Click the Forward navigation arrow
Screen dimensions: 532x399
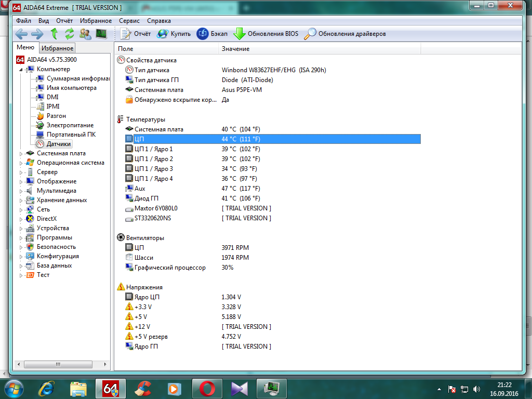[x=37, y=34]
